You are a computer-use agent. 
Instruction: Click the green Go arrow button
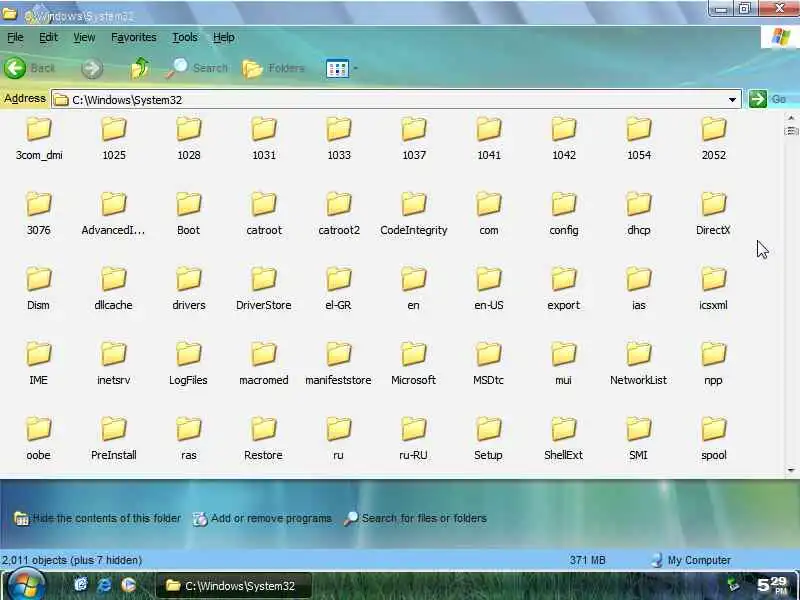pos(758,99)
